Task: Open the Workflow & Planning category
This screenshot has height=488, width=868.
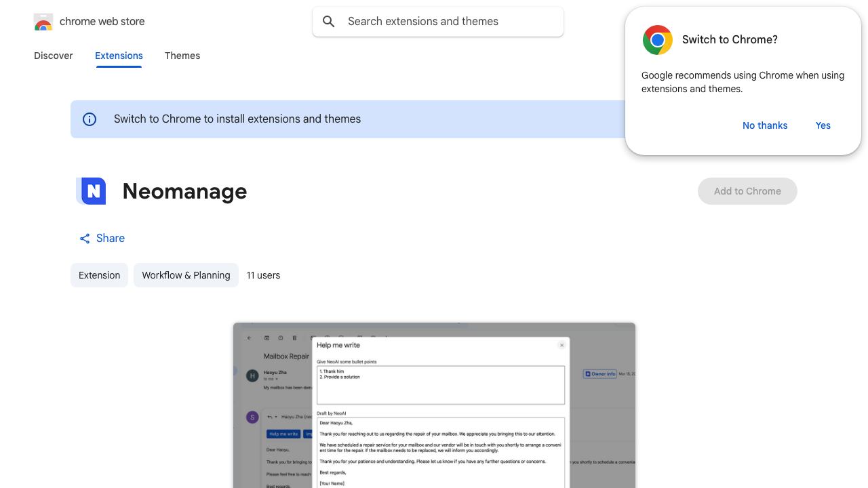Action: (x=186, y=275)
